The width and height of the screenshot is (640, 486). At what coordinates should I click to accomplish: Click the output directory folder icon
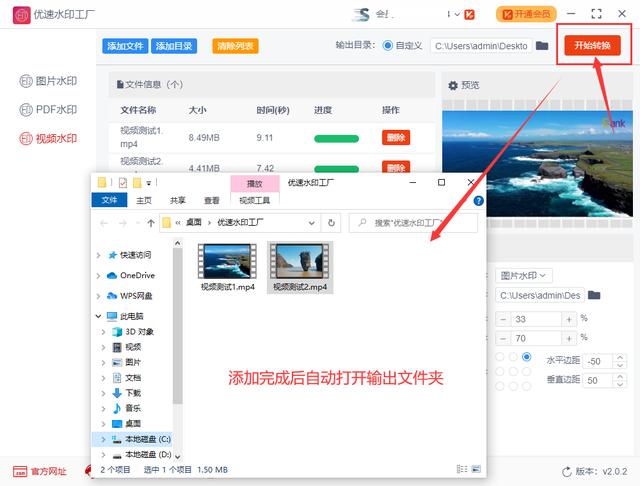coord(542,45)
